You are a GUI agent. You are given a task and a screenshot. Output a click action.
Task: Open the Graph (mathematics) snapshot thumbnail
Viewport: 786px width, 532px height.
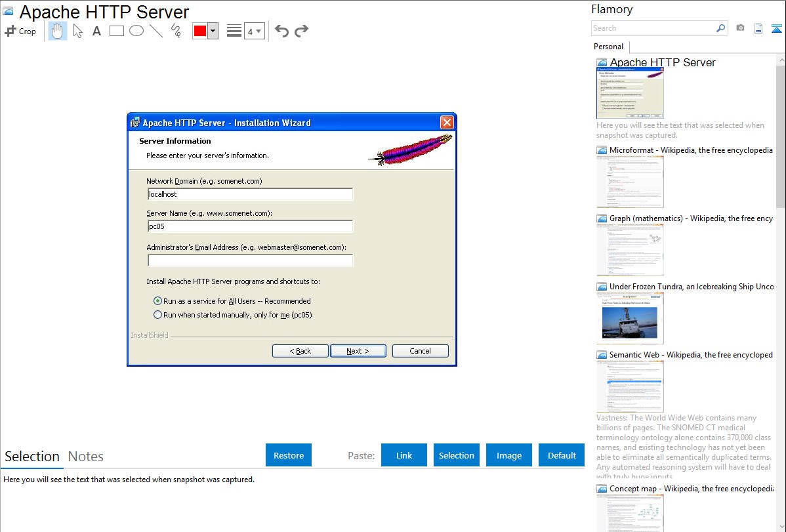coord(630,250)
